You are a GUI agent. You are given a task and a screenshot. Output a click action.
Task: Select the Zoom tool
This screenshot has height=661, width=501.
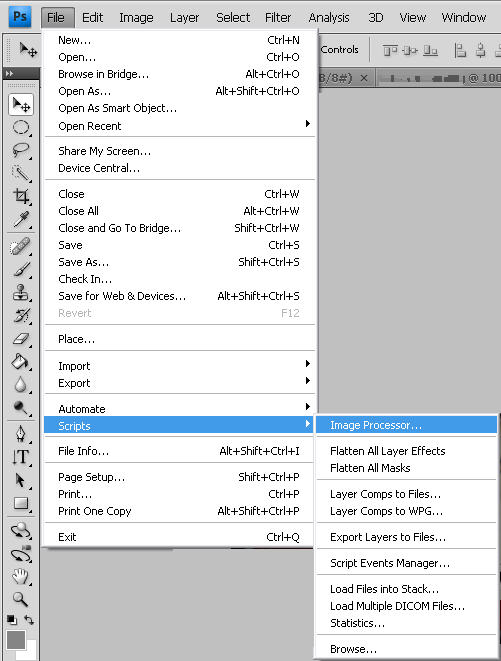click(x=21, y=599)
